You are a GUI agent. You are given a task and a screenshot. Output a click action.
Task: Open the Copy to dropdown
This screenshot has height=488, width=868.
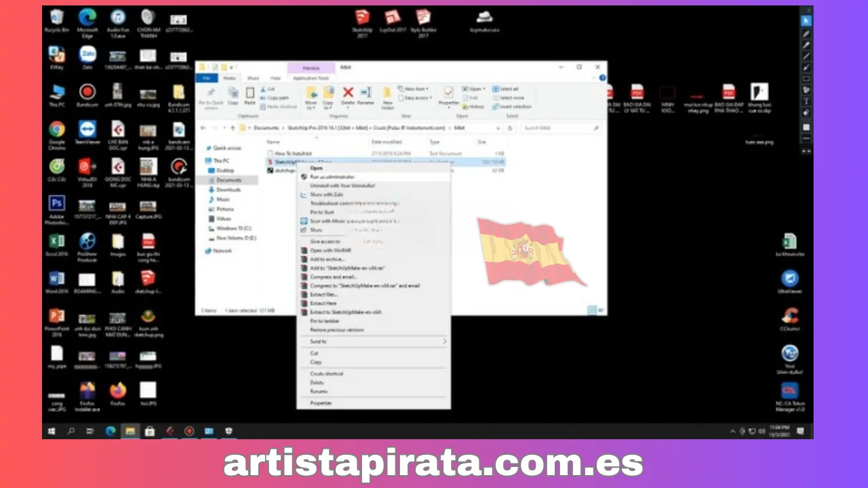[x=328, y=98]
